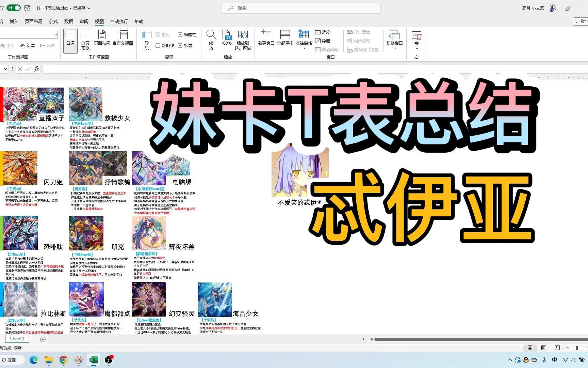The image size is (588, 368).
Task: Click 缩放到选定区域 zoom to selection
Action: pos(243,40)
